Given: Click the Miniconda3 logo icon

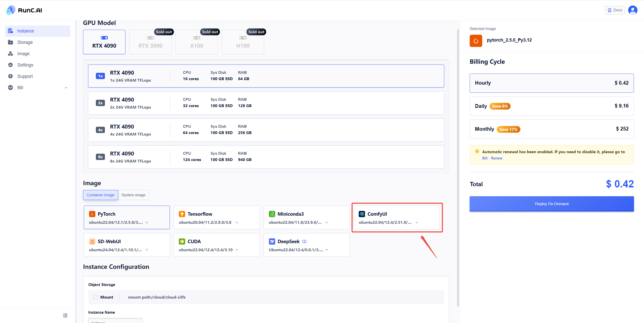Looking at the screenshot, I should [272, 214].
